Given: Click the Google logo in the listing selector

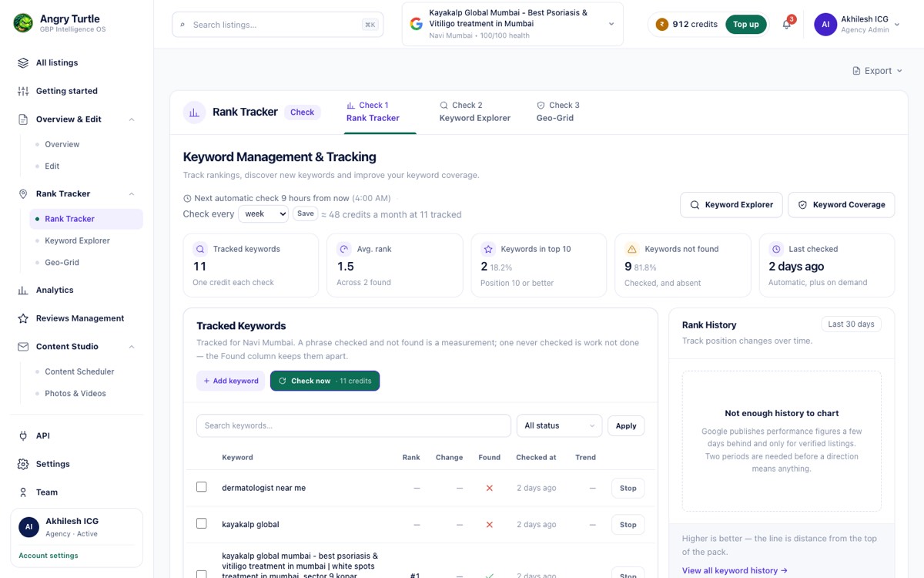Looking at the screenshot, I should click(417, 24).
